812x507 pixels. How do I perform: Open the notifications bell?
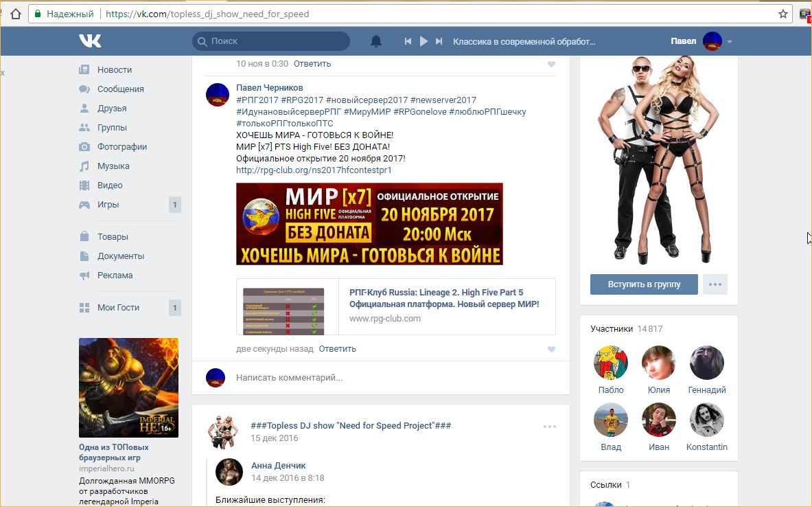pyautogui.click(x=375, y=41)
